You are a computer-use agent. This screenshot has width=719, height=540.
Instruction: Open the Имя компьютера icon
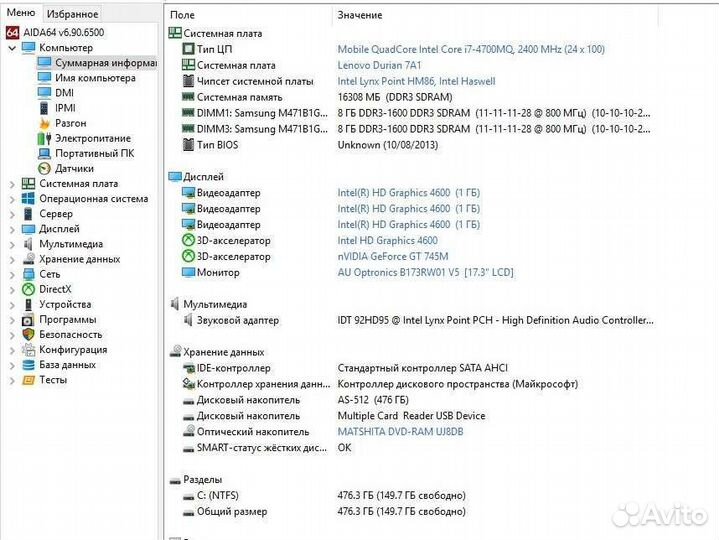tap(44, 77)
